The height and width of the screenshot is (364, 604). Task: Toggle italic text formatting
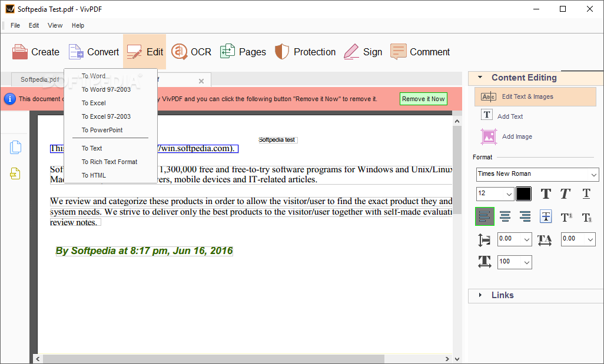tap(566, 193)
